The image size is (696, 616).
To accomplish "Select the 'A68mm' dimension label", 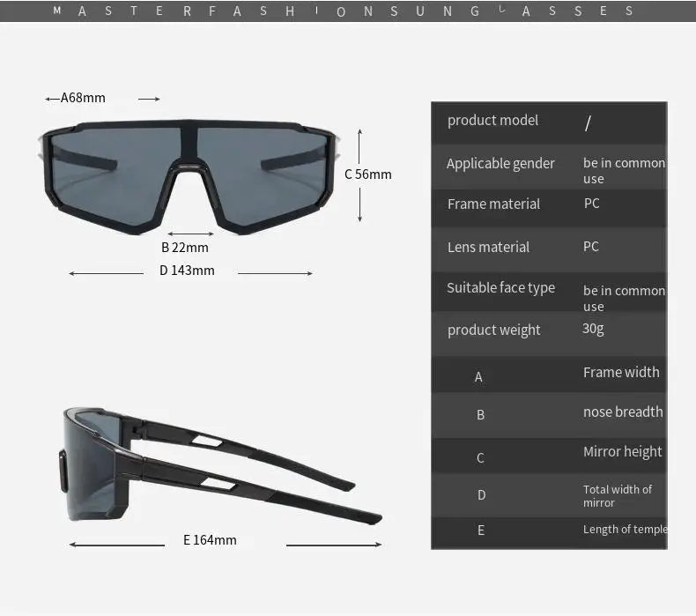I will tap(83, 98).
